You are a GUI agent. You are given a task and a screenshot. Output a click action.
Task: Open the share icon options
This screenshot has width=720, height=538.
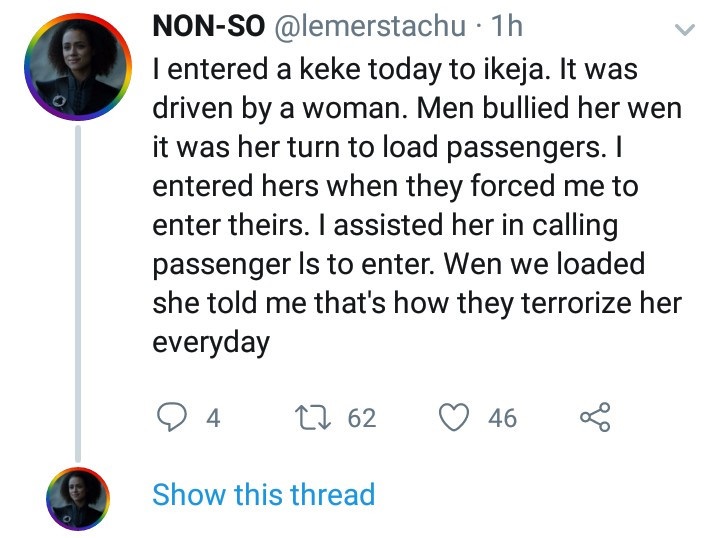coord(594,416)
